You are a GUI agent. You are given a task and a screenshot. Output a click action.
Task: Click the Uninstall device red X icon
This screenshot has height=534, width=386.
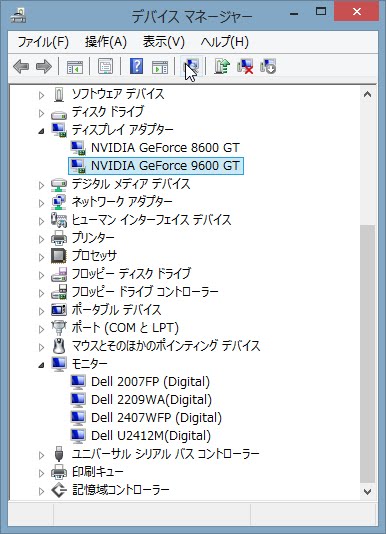coord(245,66)
